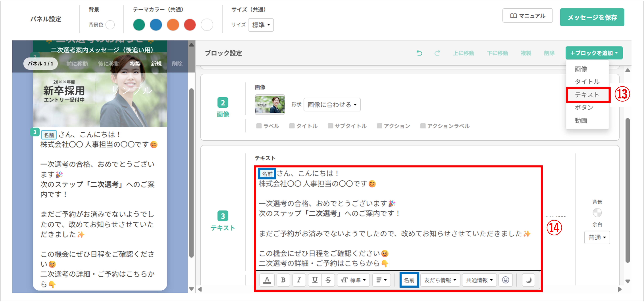
Task: Select the orange theme color swatch
Action: (x=173, y=25)
